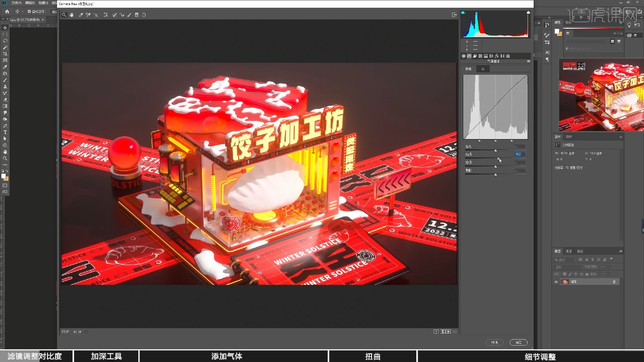Click the Photoshop Home icon
The height and width of the screenshot is (362, 644).
[7, 11]
